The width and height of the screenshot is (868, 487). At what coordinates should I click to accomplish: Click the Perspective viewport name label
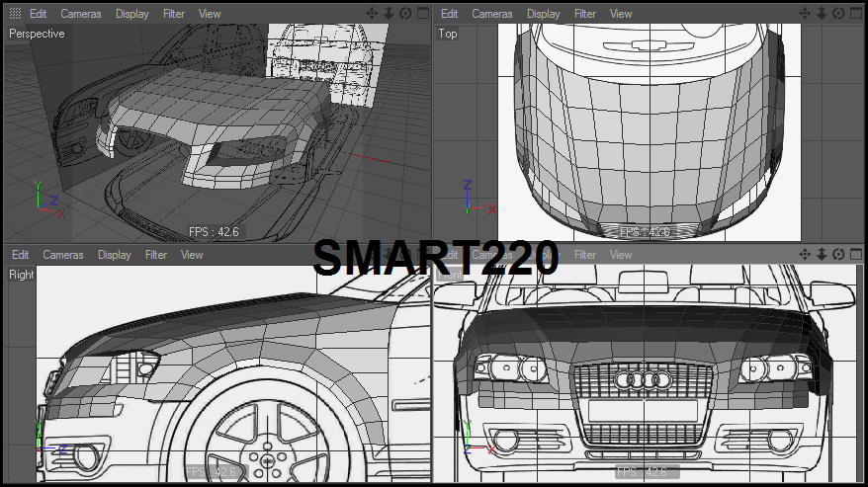(x=37, y=34)
